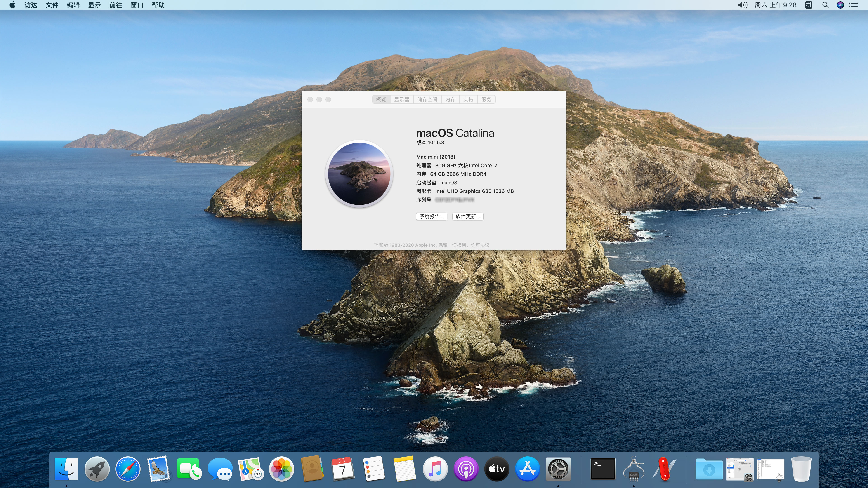Switch to the 服务 tab
Viewport: 868px width, 488px height.
click(x=486, y=99)
